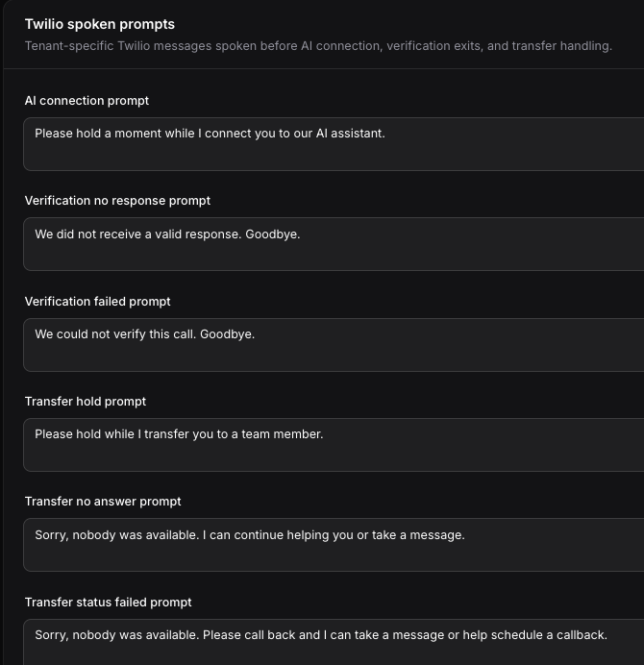Focus the AI connection prompt text box
This screenshot has height=665, width=644.
[334, 144]
